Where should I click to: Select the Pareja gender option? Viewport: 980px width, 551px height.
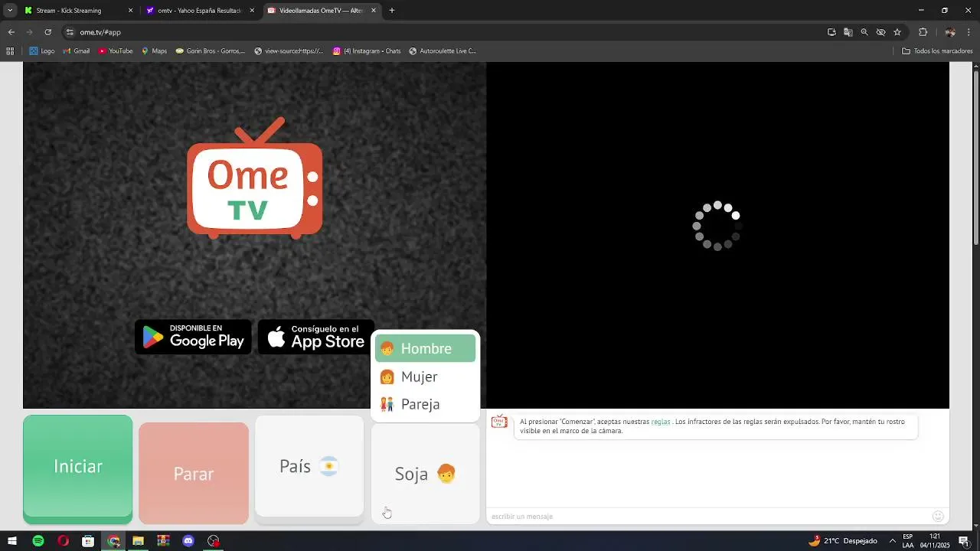[425, 404]
